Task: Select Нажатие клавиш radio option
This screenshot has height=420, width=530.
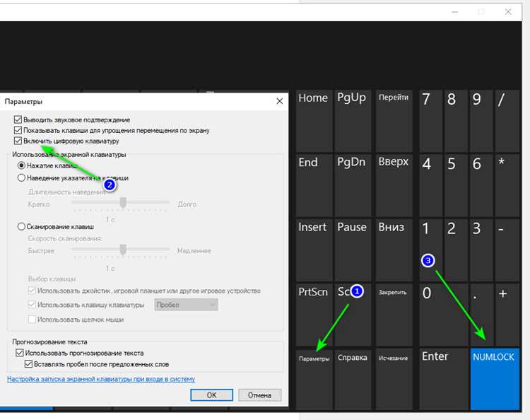Action: (21, 165)
